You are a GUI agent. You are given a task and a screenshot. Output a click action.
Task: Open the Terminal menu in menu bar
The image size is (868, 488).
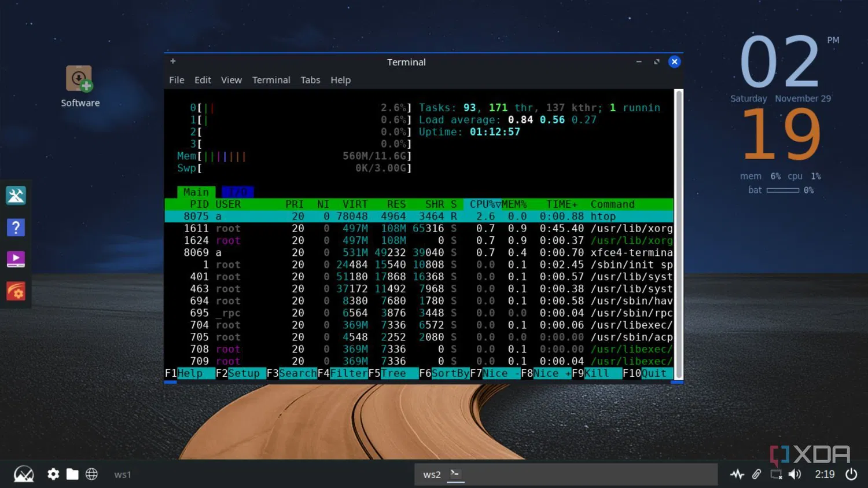click(x=271, y=80)
